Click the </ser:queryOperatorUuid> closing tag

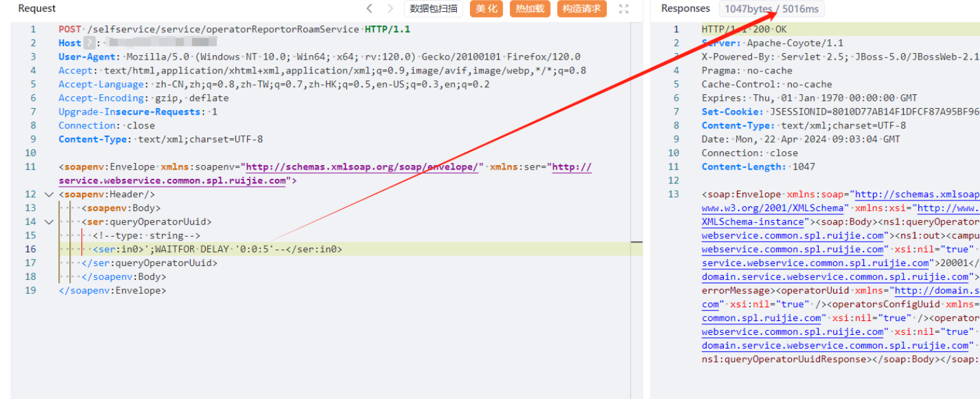pyautogui.click(x=149, y=263)
